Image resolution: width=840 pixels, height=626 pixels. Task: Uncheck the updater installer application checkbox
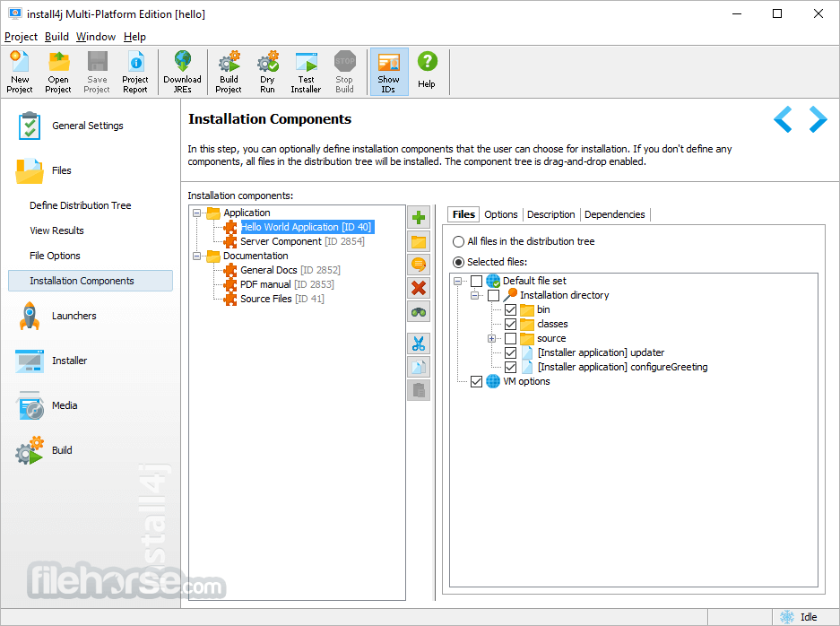point(510,352)
